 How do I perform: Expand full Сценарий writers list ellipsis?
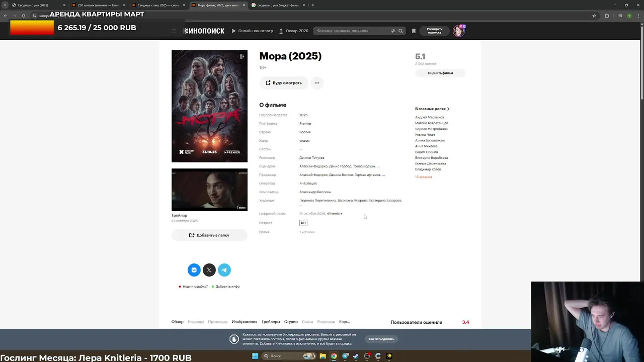coord(378,166)
